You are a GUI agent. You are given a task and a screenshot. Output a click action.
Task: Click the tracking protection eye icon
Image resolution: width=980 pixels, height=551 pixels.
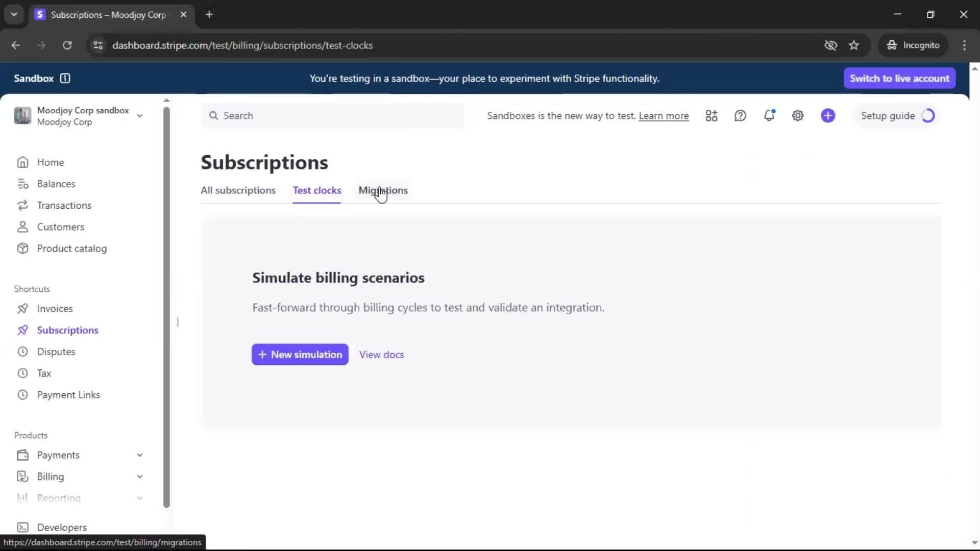pyautogui.click(x=830, y=45)
